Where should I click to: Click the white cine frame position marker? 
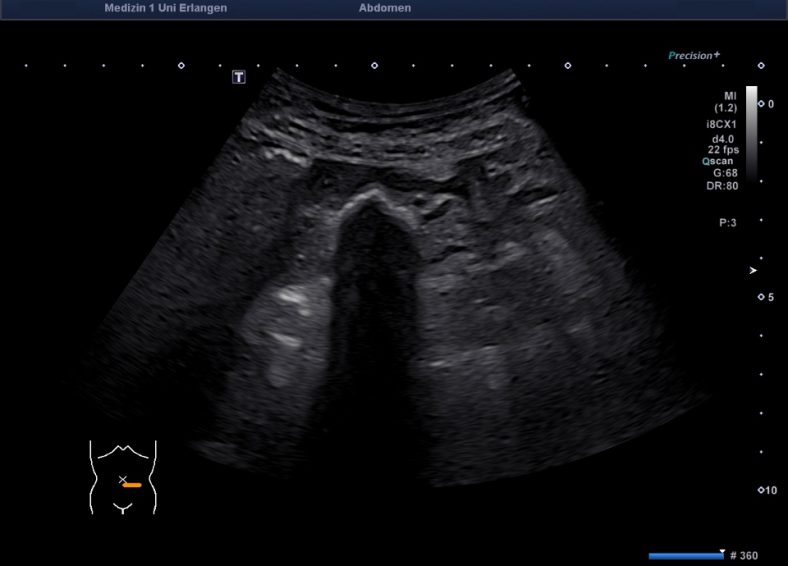tap(722, 550)
